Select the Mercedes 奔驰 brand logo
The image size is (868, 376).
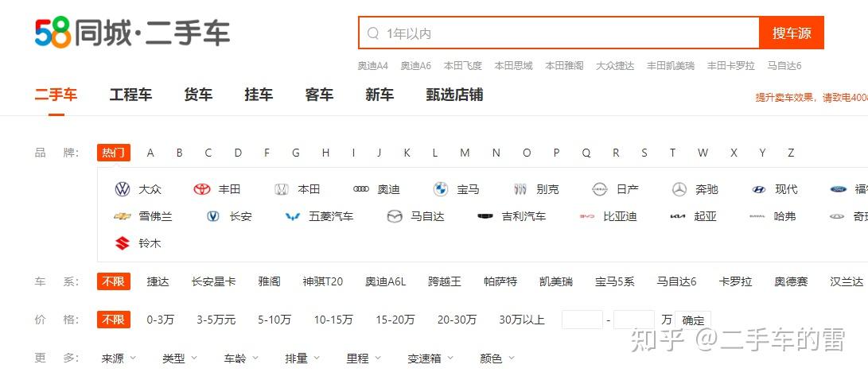pyautogui.click(x=679, y=190)
